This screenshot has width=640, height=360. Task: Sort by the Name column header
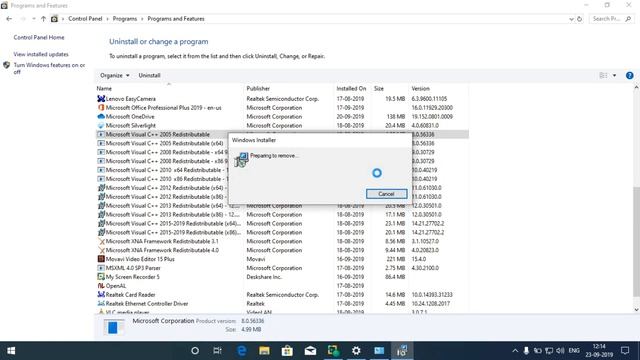pos(104,89)
